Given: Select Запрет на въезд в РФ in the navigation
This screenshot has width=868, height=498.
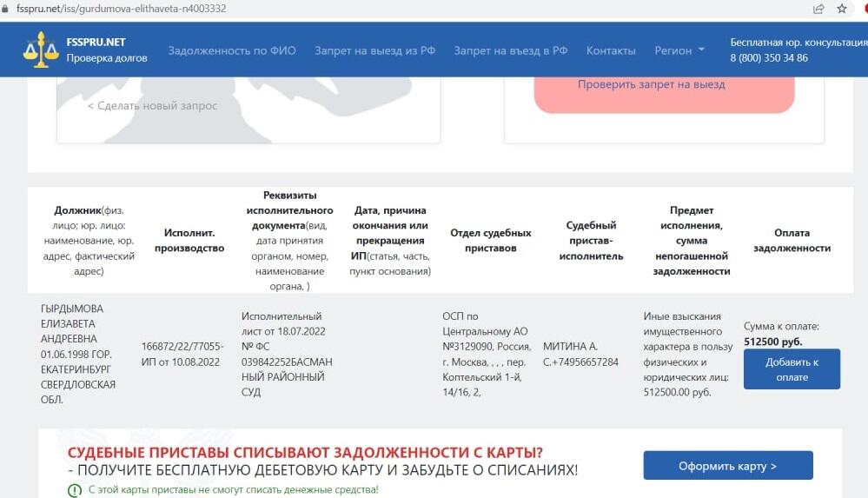Looking at the screenshot, I should (511, 50).
